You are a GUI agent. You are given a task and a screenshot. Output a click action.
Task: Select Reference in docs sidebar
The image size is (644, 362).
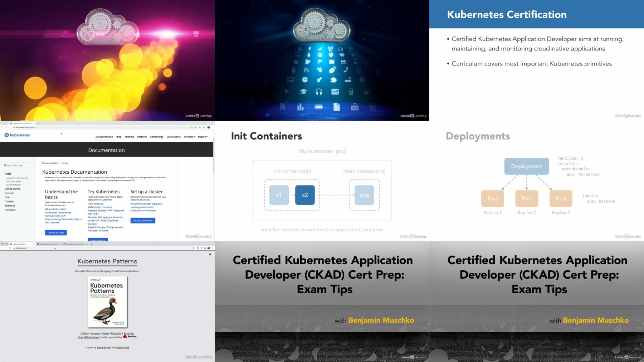pos(10,206)
